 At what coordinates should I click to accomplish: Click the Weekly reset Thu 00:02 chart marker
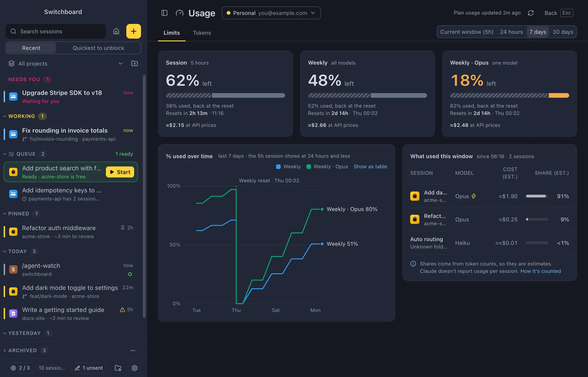(269, 181)
